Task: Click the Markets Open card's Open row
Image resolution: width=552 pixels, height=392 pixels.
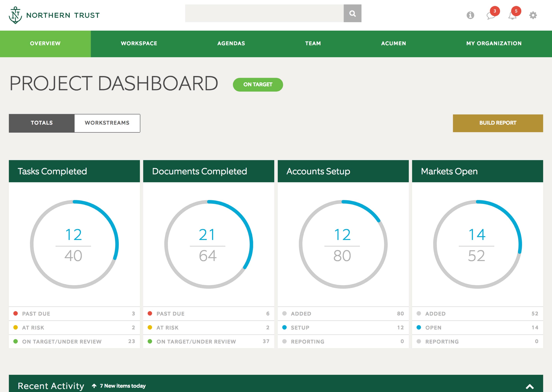Action: [x=477, y=327]
